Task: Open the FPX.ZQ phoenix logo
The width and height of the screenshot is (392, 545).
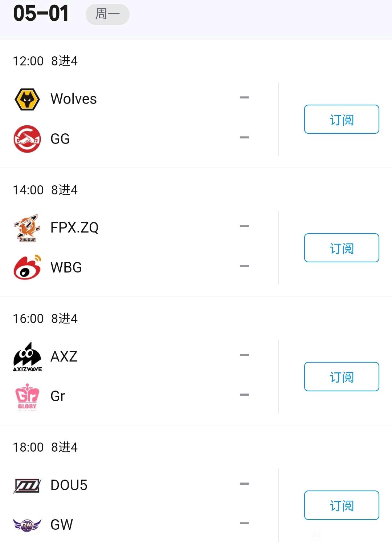Action: [x=27, y=228]
